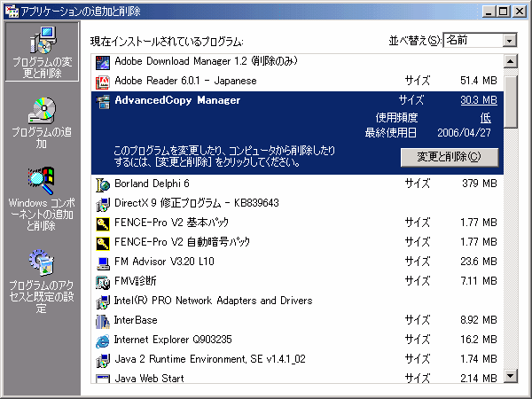Close the アプリケーションの追加と削除 window
The height and width of the screenshot is (399, 532).
[519, 12]
